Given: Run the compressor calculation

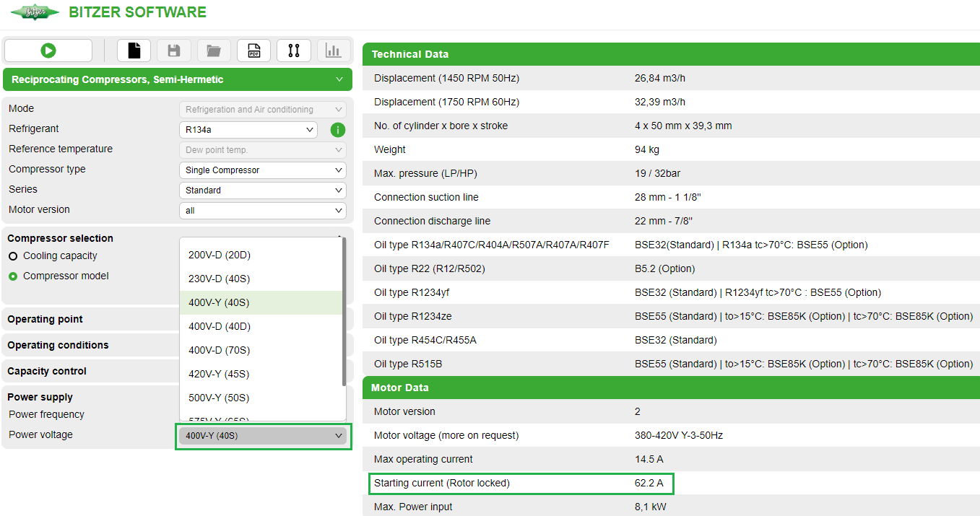Looking at the screenshot, I should pyautogui.click(x=48, y=51).
